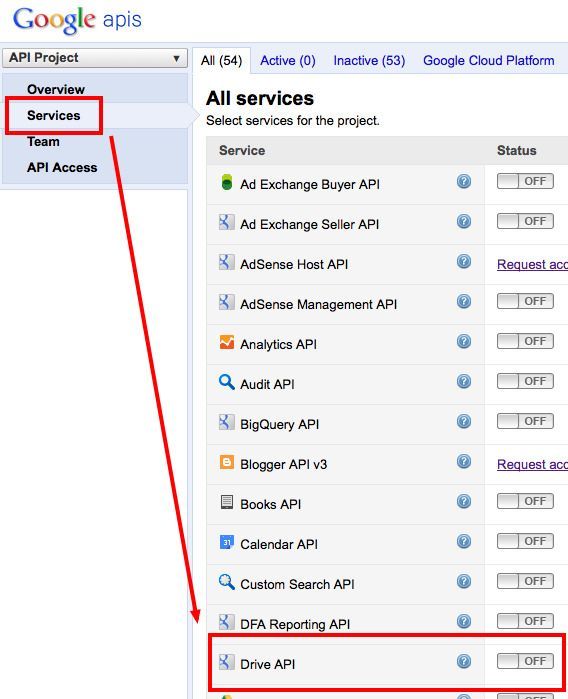Click the Books API service name

tap(271, 504)
